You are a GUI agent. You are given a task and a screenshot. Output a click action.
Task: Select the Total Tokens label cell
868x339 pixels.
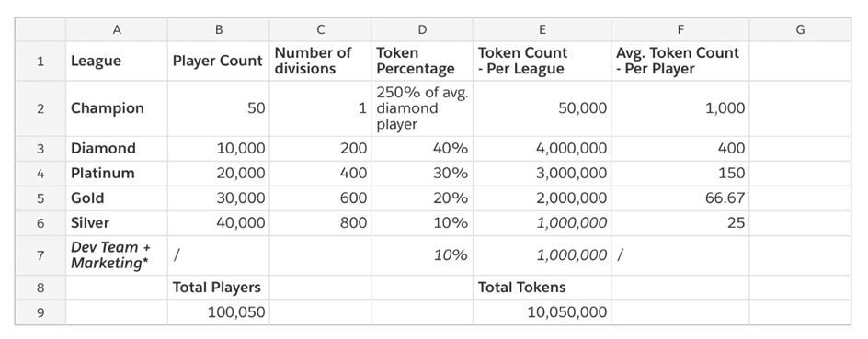click(x=542, y=288)
